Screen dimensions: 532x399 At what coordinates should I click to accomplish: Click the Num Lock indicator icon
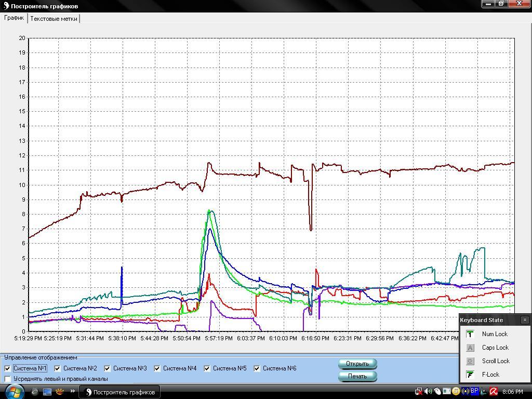470,334
